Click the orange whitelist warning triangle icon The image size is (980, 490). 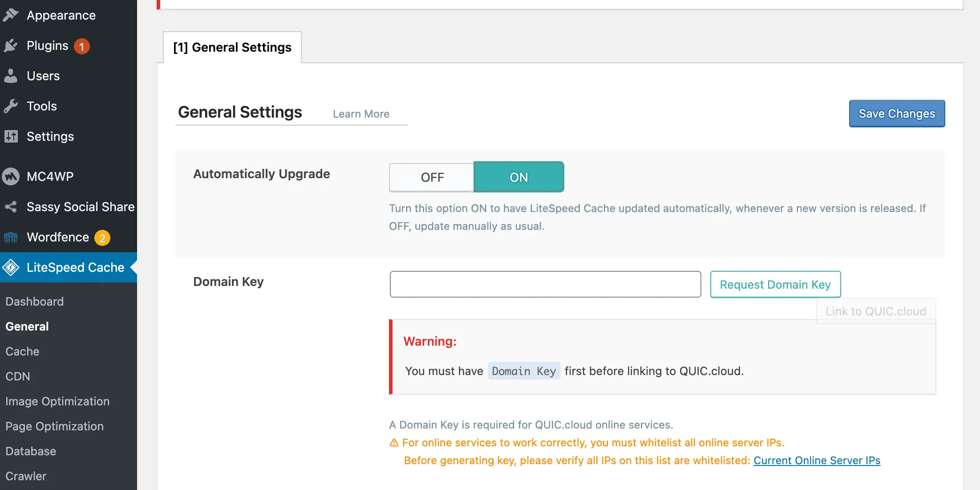pyautogui.click(x=394, y=443)
